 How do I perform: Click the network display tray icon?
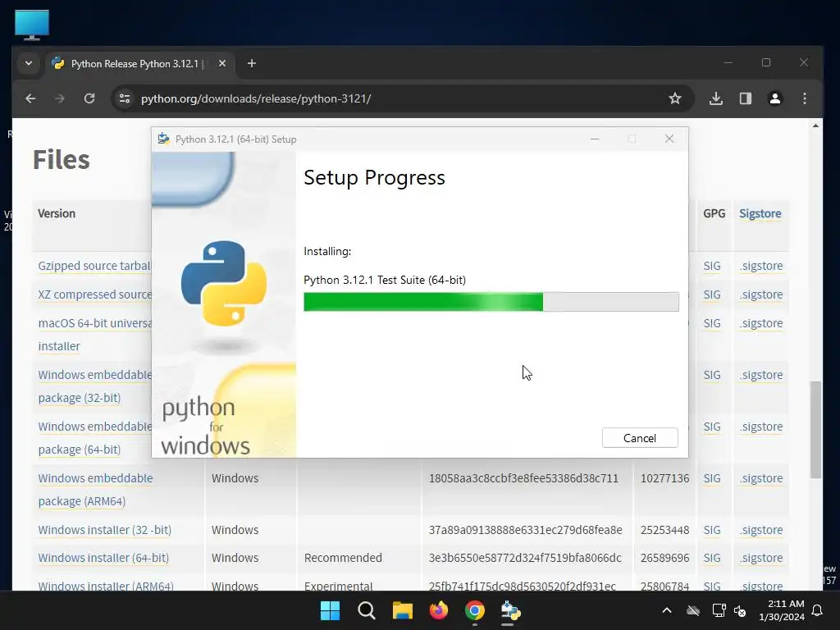coord(719,610)
